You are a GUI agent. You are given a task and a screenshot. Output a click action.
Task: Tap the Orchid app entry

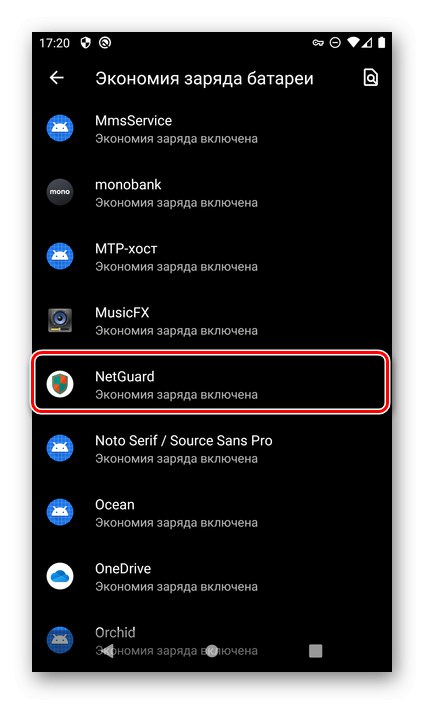[212, 641]
